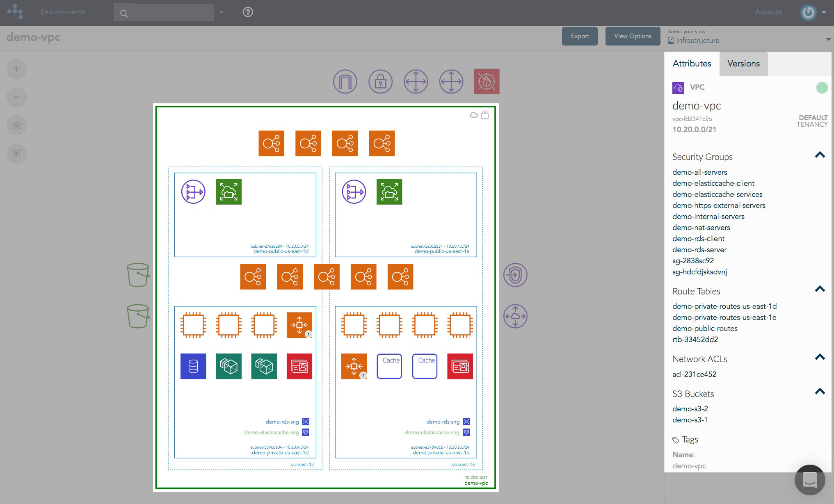The image size is (834, 504).
Task: Click the green VPC status indicator
Action: (822, 88)
